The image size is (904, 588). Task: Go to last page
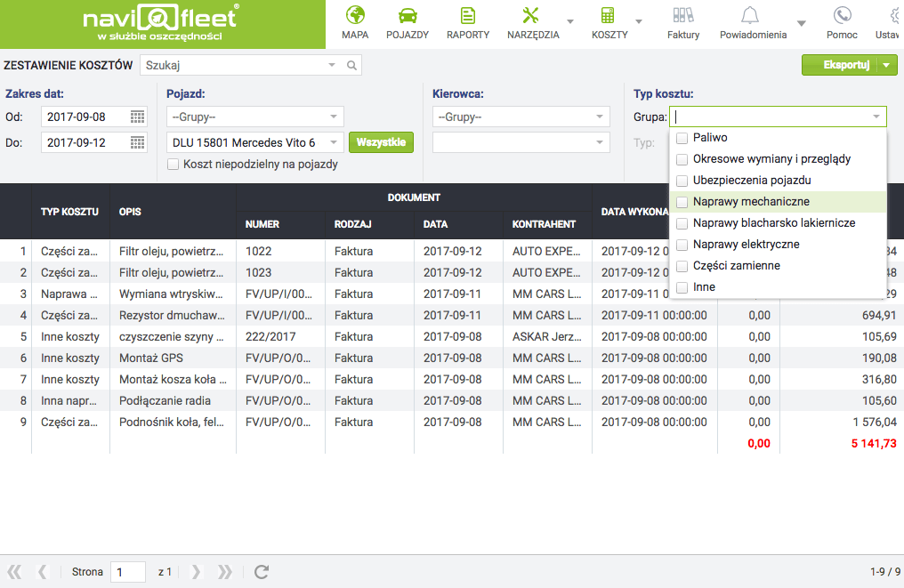225,572
